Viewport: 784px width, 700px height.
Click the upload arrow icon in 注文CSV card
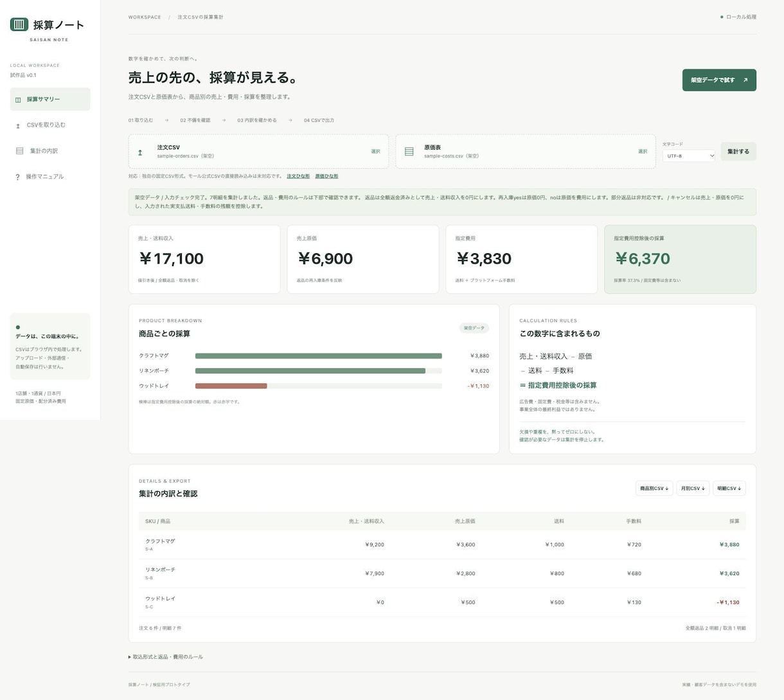tap(140, 152)
